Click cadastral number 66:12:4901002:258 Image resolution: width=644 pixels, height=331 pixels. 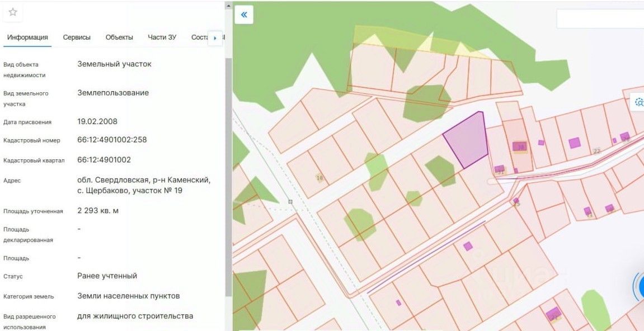pyautogui.click(x=112, y=140)
